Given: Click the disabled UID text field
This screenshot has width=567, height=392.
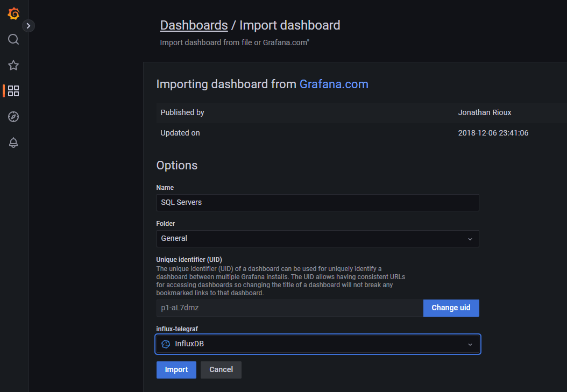Looking at the screenshot, I should (x=289, y=308).
